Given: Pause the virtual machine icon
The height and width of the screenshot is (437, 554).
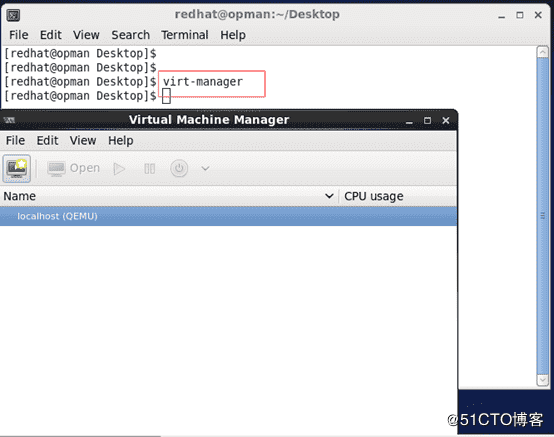Looking at the screenshot, I should (149, 169).
